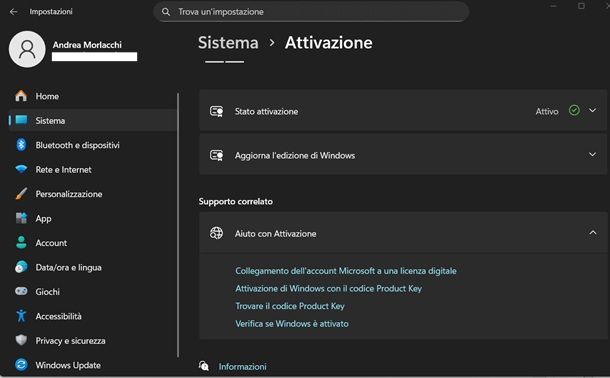Click the Aggiorna l'edizione certificate icon
610x378 pixels.
216,155
